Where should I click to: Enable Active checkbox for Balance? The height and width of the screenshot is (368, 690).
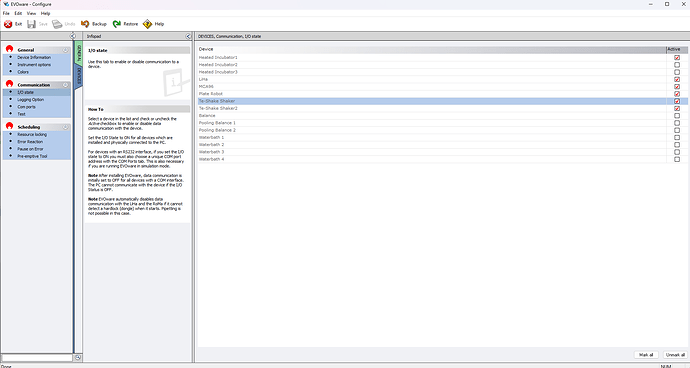tap(677, 116)
